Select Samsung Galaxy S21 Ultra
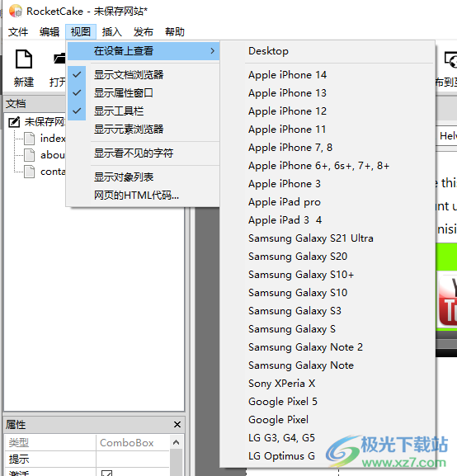This screenshot has height=476, width=457. (x=327, y=238)
